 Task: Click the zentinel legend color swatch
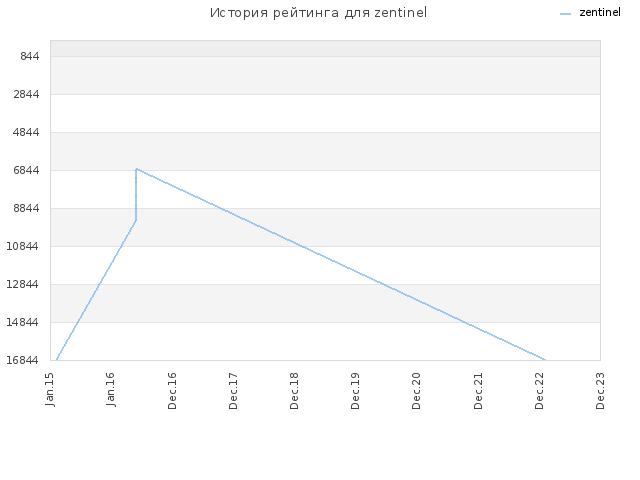[565, 14]
